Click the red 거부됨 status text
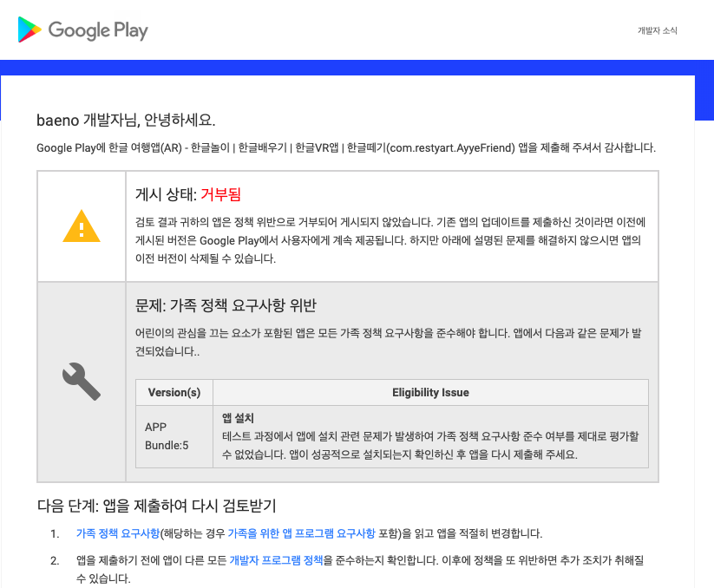 220,194
